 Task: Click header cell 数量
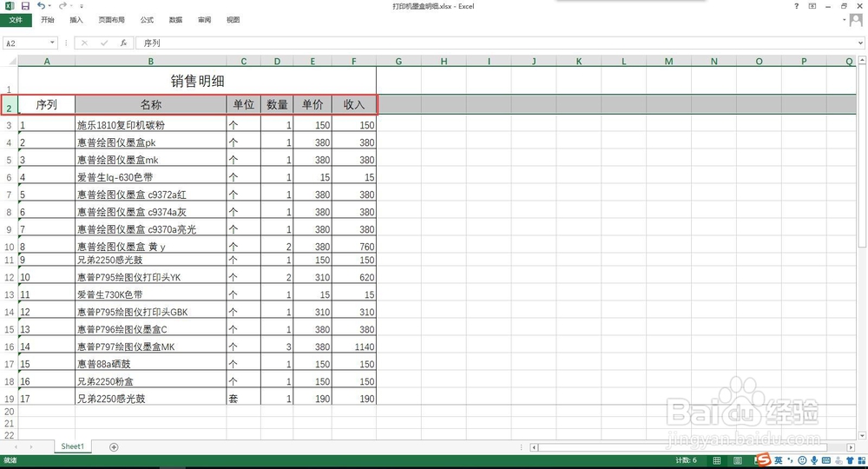point(277,104)
